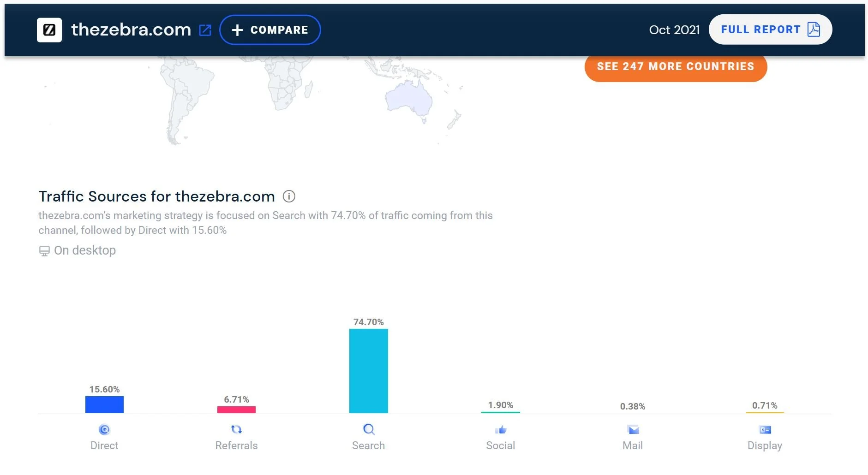Click the 15.60% value label
This screenshot has width=868, height=475.
coord(104,389)
